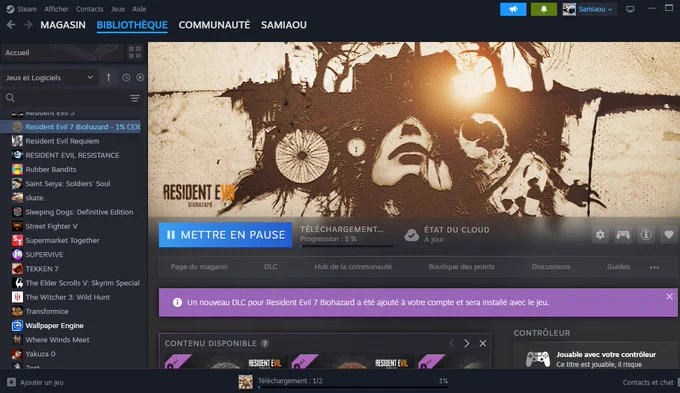This screenshot has height=393, width=680.
Task: Switch to Big Picture monitor icon
Action: tap(630, 9)
